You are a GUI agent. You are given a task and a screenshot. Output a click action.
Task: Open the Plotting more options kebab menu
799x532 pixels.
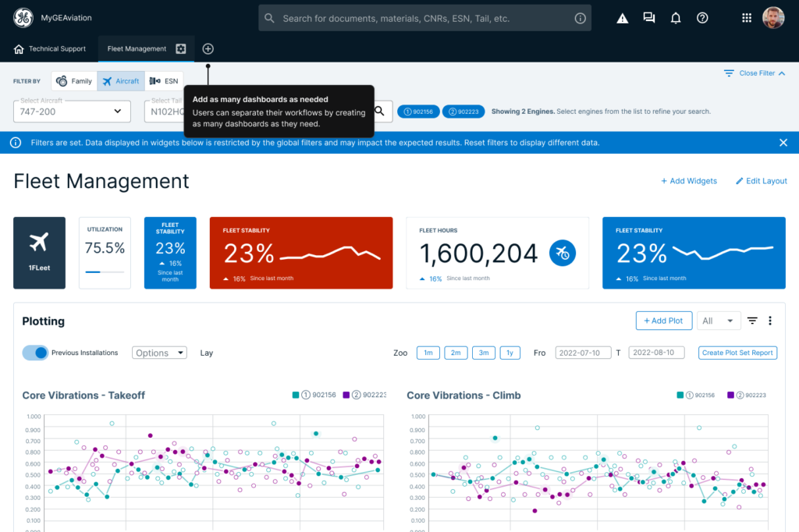point(770,321)
